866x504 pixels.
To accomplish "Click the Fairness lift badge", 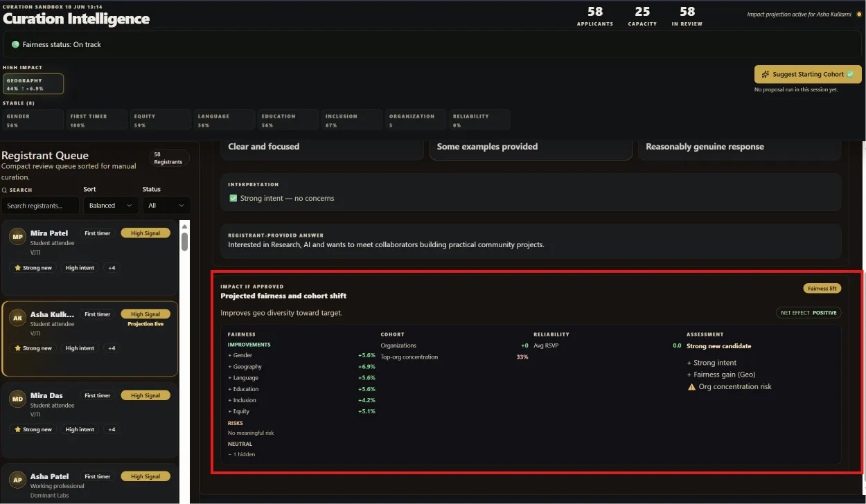I will [822, 288].
